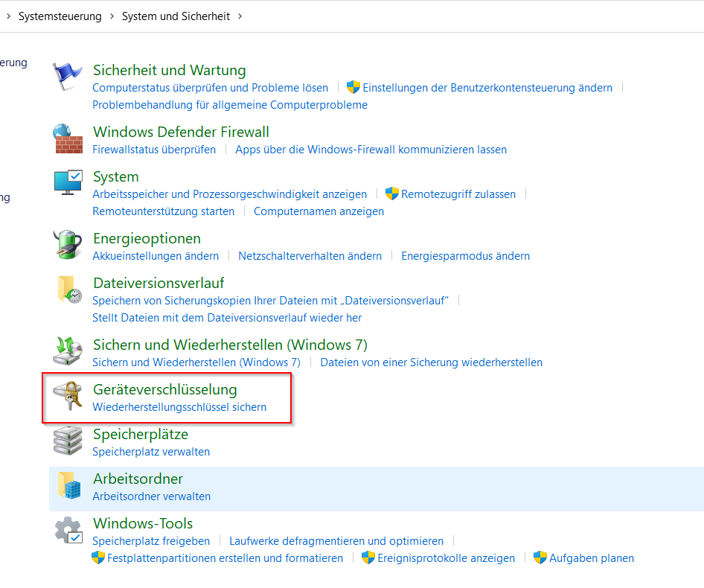The height and width of the screenshot is (588, 704).
Task: Open the Sichern und Wiederherstellen (Windows 7) heading
Action: point(231,345)
